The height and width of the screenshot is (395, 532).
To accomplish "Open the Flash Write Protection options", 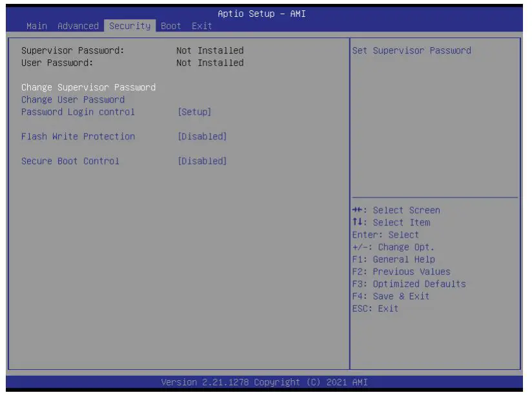I will [x=78, y=136].
